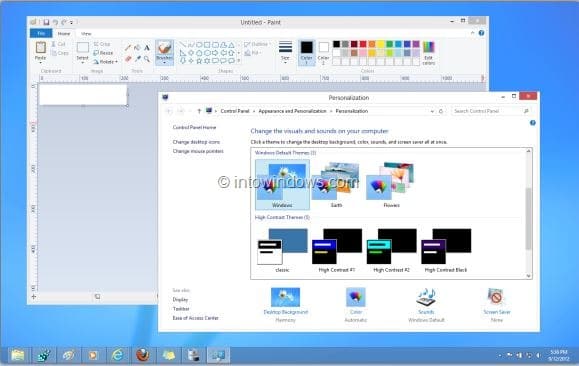
Task: Click the Paste clipboard icon in Paint
Action: [41, 48]
